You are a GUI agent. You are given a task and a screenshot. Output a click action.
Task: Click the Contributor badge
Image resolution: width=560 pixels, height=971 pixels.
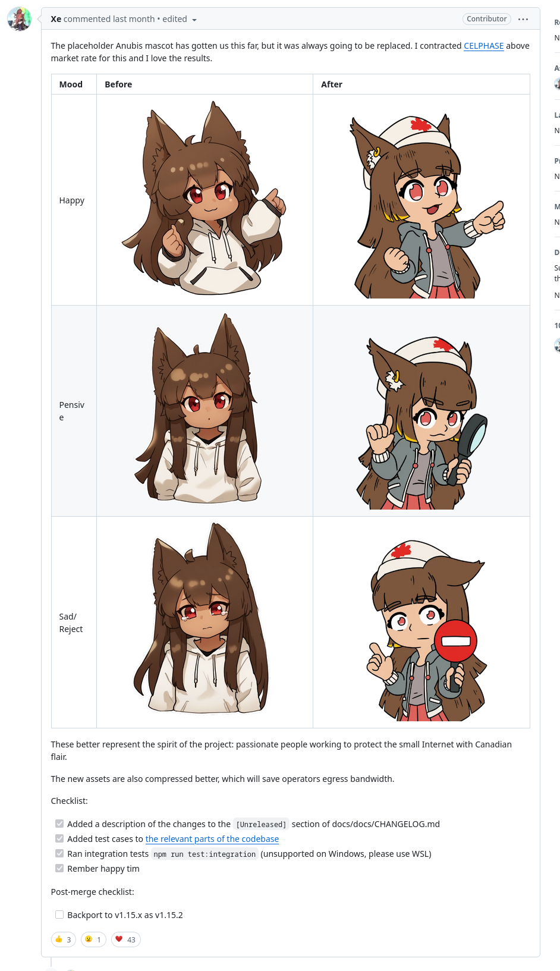click(x=487, y=19)
